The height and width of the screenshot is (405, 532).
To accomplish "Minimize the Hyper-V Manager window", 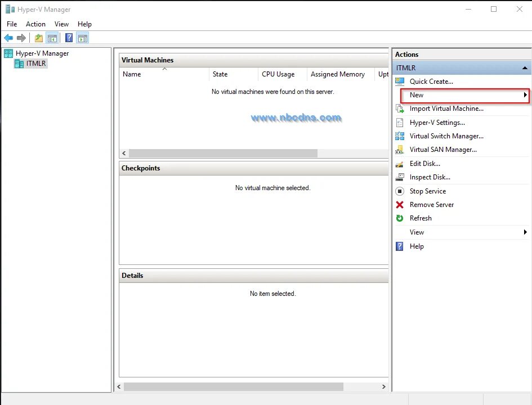I will (x=468, y=9).
